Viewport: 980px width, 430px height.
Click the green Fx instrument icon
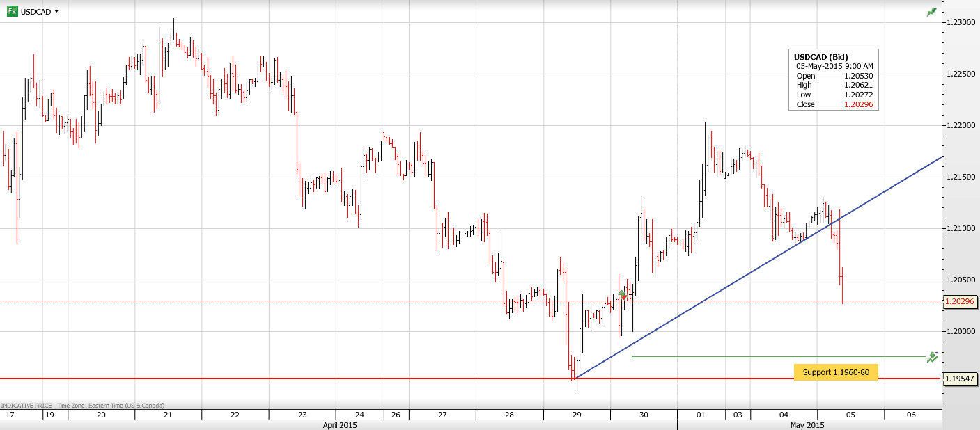[x=11, y=11]
